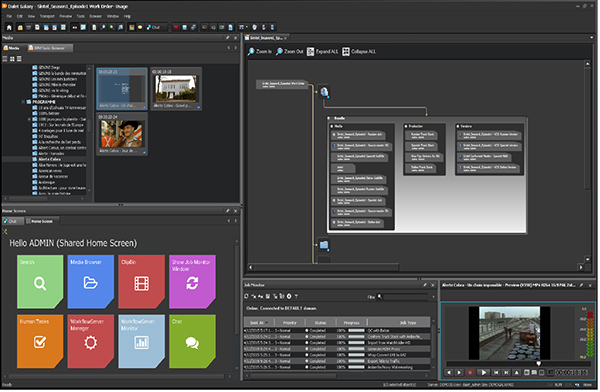Screen dimensions: 600x392
Task: Expand the '100E jours pour la planète' tree item
Action: (29, 119)
